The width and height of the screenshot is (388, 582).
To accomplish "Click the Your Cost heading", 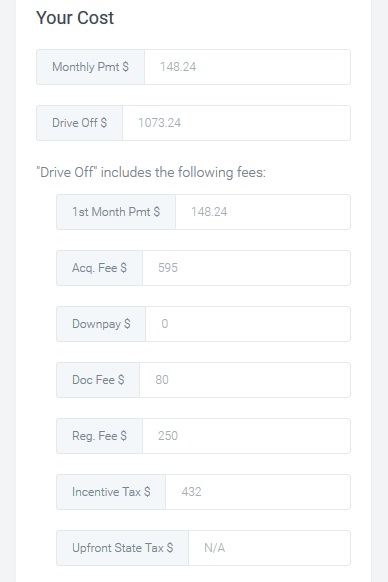I will 75,18.
